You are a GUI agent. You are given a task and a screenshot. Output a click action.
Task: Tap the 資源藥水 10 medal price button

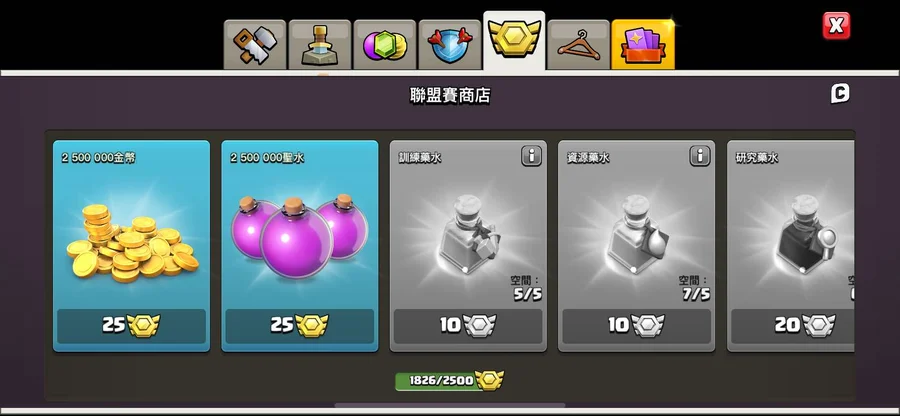[637, 326]
